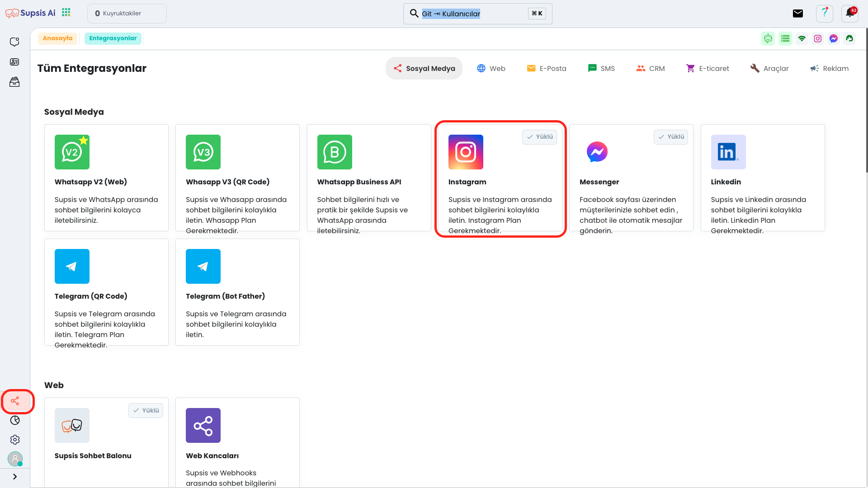This screenshot has height=488, width=868.
Task: Open inbox tray icon in left sidebar
Action: (x=14, y=82)
